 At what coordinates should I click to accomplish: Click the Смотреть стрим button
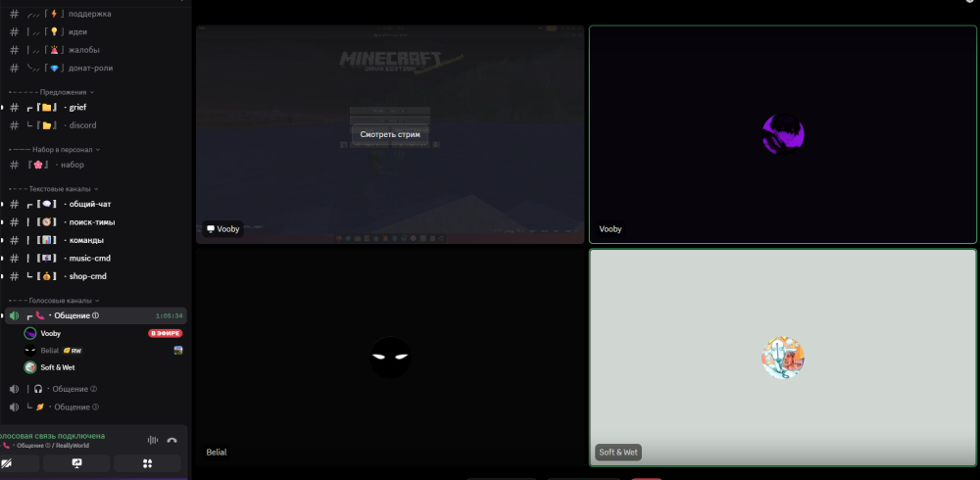click(x=390, y=134)
